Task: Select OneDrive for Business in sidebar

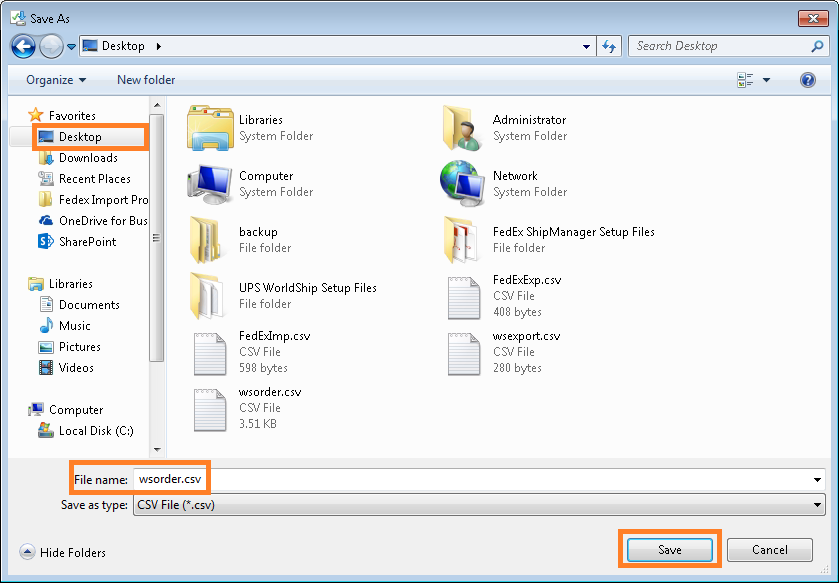Action: [93, 220]
